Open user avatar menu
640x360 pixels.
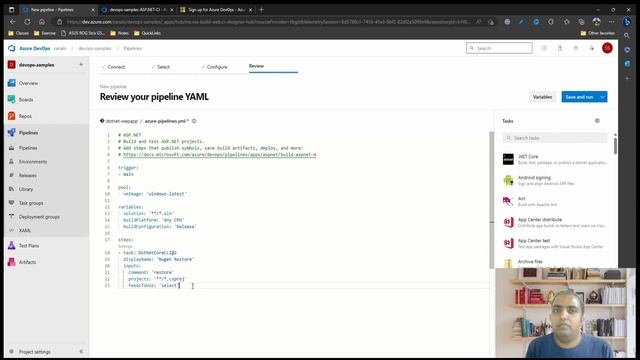click(607, 48)
